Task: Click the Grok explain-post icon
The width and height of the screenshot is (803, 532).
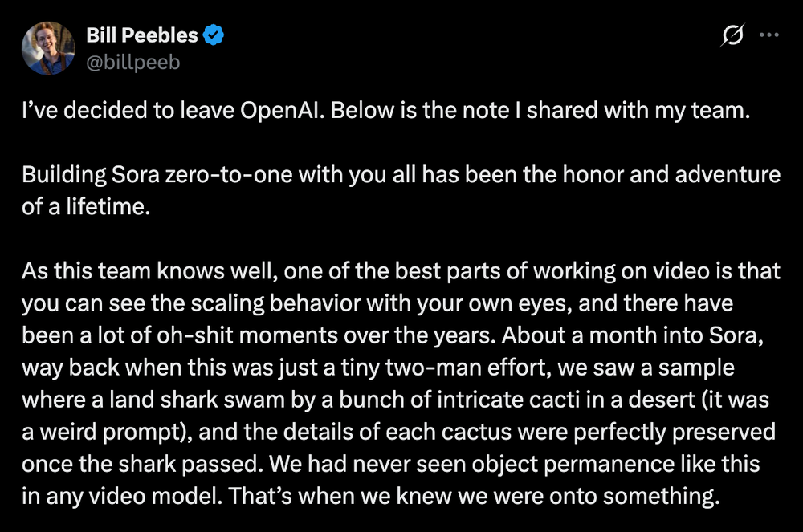Action: 732,35
